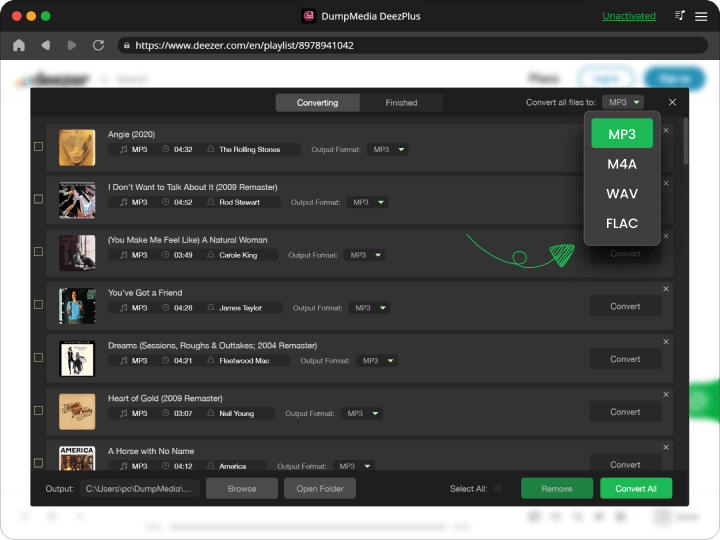Image resolution: width=720 pixels, height=540 pixels.
Task: Go to the home page icon
Action: pos(19,45)
